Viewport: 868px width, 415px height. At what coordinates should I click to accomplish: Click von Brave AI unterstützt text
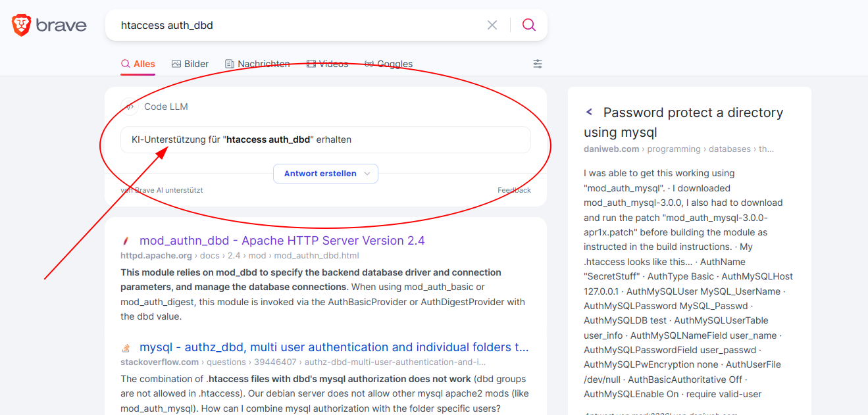[162, 190]
